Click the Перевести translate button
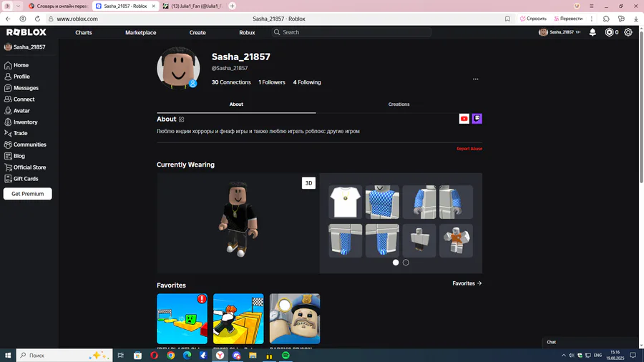 click(x=568, y=19)
